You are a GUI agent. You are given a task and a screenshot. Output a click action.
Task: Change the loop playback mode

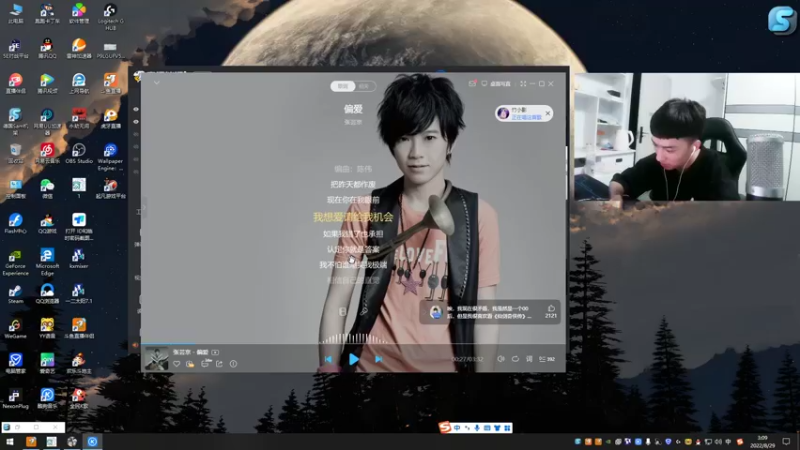point(515,359)
